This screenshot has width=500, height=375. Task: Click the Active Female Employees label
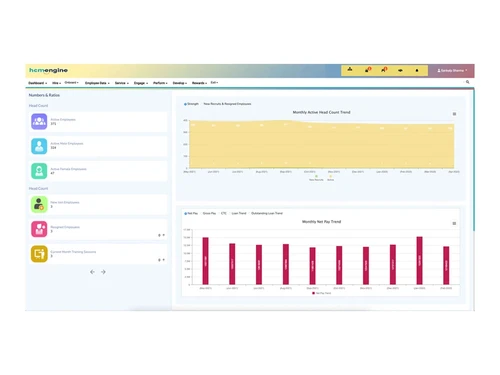click(68, 169)
